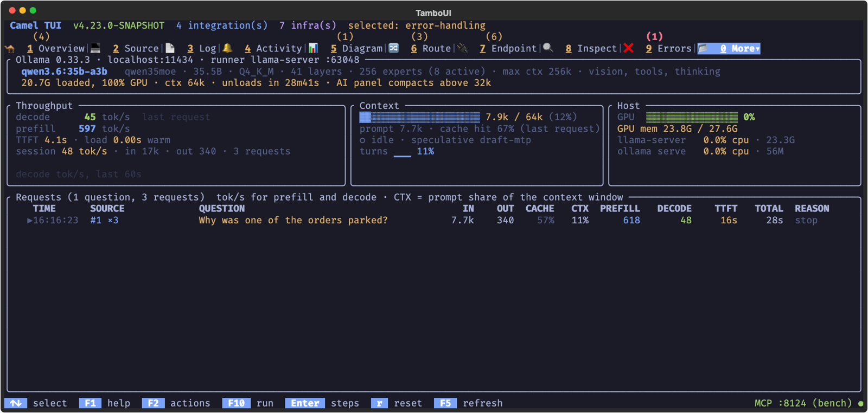Click the TIME column header
Screen dimensions: 868x413
click(x=44, y=209)
